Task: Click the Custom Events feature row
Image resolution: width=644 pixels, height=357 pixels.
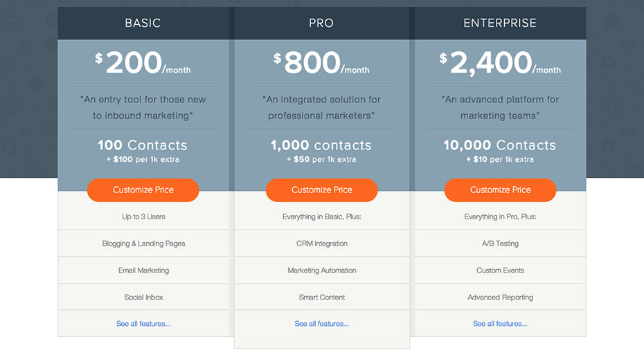Action: click(500, 271)
